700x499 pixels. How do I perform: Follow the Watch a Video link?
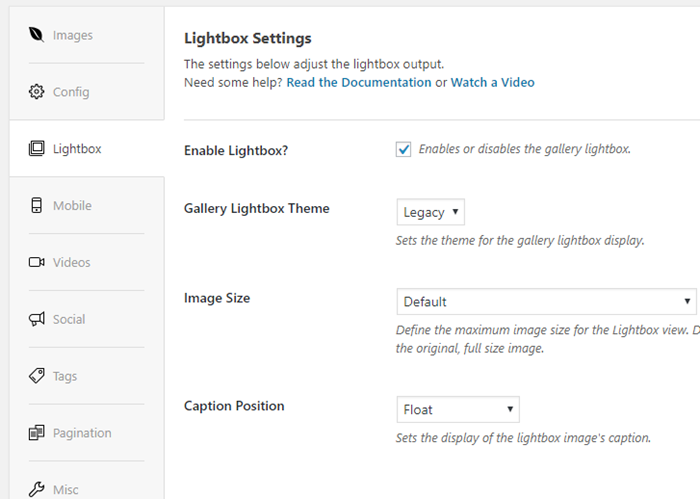pos(492,83)
